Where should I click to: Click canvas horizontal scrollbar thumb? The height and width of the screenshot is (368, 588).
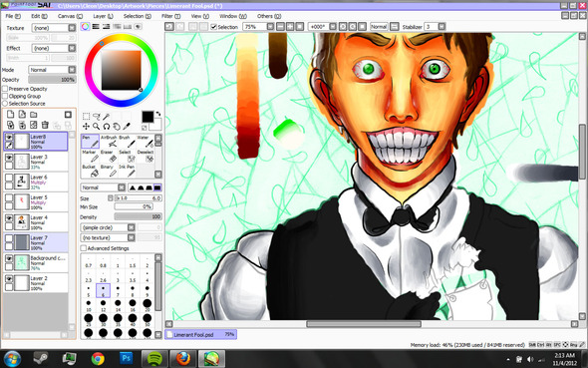364,324
